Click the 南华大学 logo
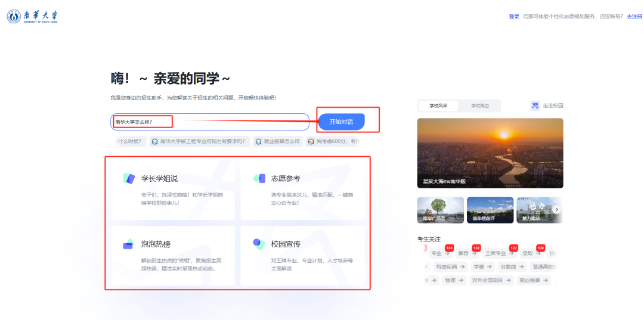The height and width of the screenshot is (320, 644). (x=32, y=17)
